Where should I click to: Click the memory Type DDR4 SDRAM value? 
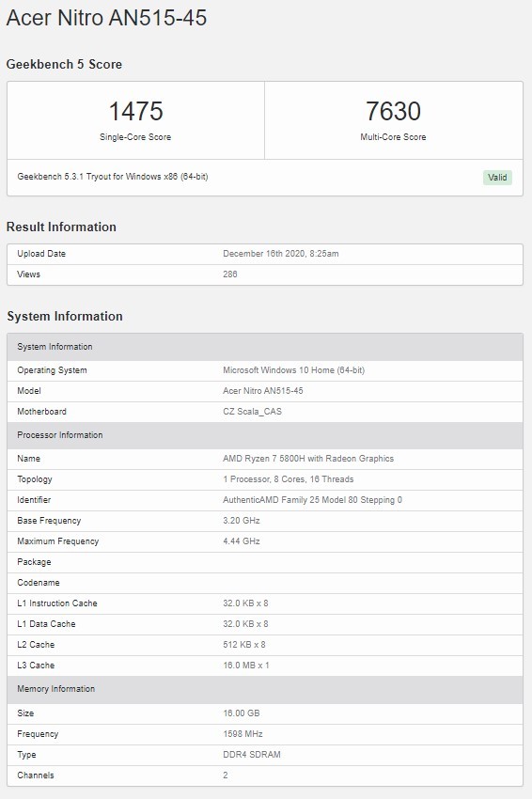coord(252,755)
